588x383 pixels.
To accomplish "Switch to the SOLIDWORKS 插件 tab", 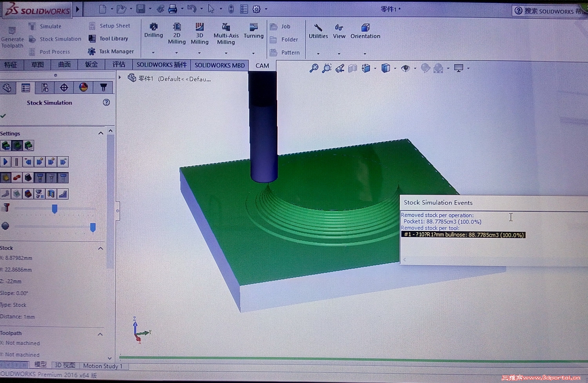I will point(162,65).
